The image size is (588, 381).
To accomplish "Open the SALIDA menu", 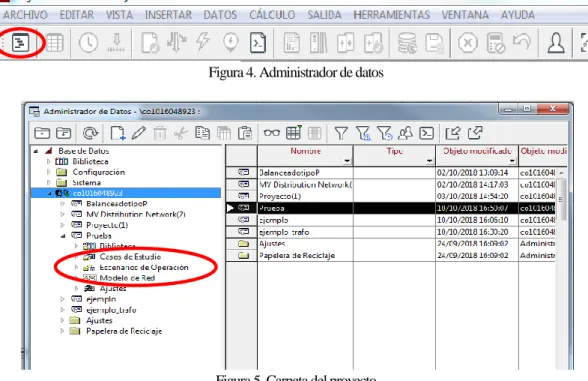I will pos(324,15).
